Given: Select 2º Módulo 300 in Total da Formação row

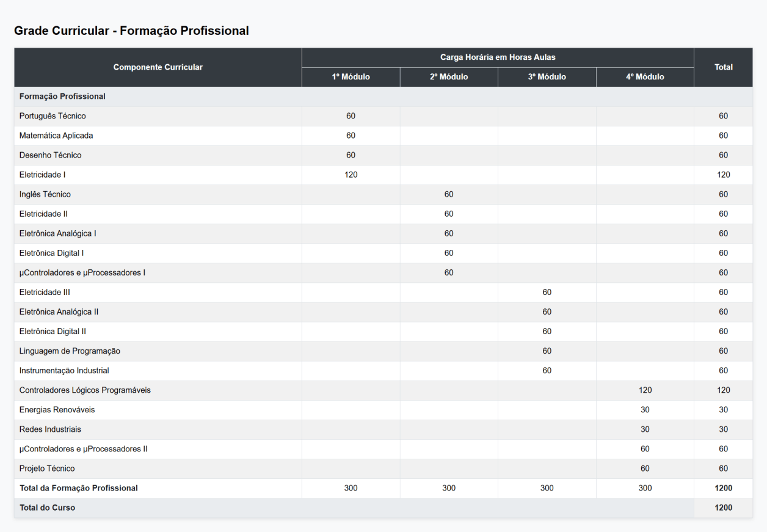Looking at the screenshot, I should pos(449,487).
